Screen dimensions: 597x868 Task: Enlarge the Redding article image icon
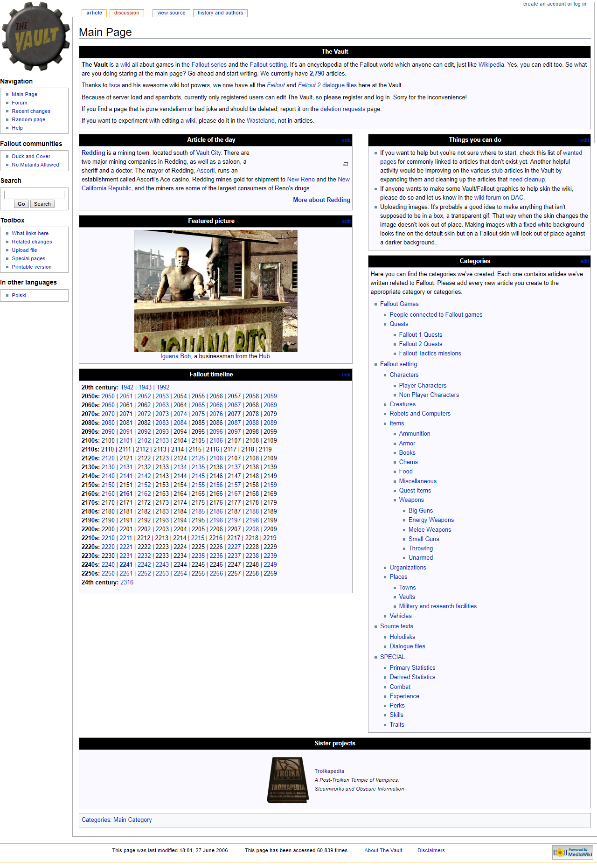345,164
